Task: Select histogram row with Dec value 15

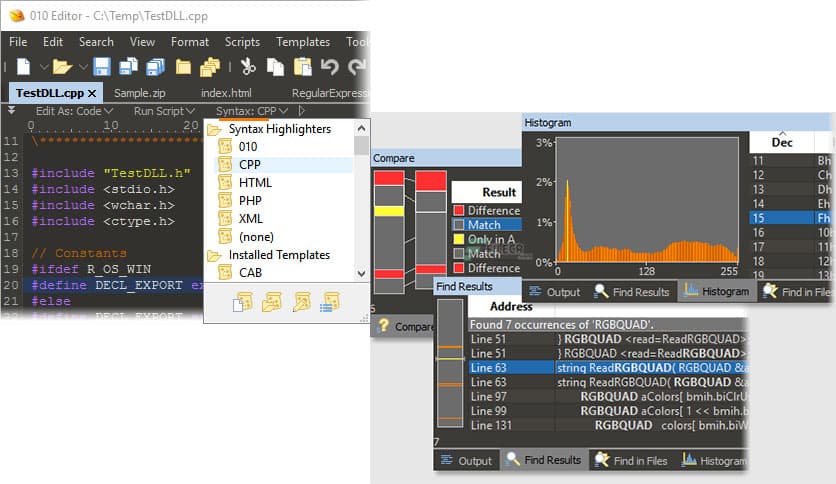Action: 791,218
